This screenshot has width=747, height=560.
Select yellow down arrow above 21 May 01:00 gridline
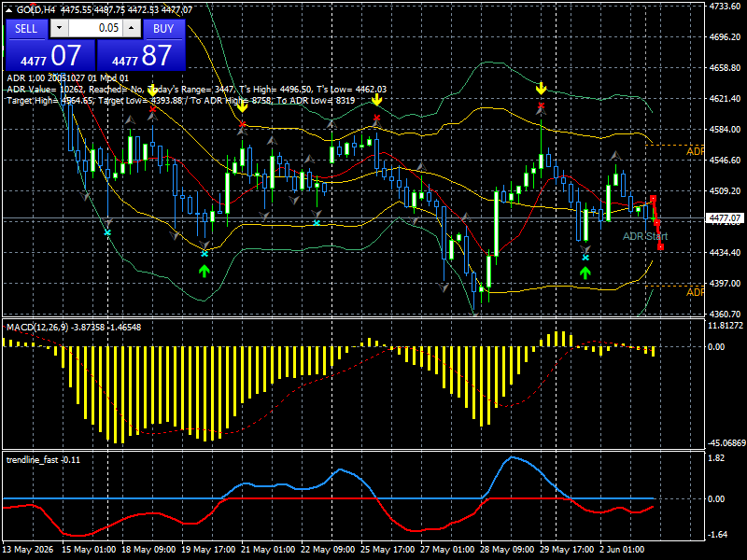pyautogui.click(x=242, y=105)
